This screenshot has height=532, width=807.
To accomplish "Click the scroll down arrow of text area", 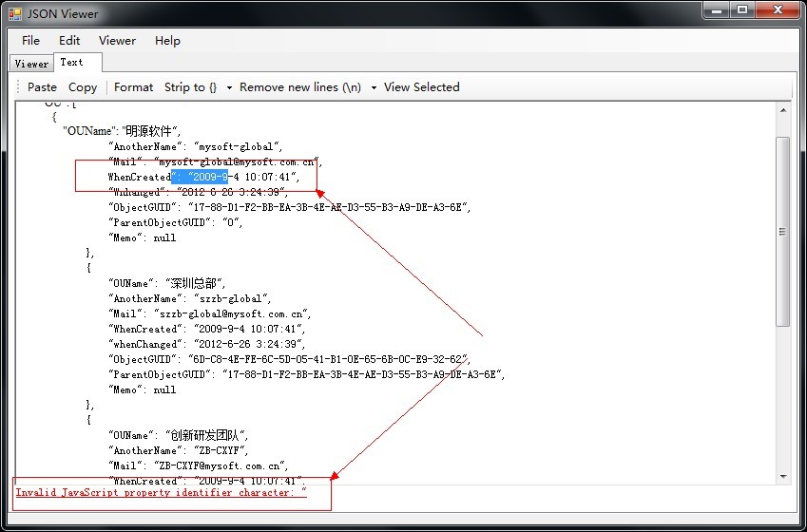I will (x=783, y=477).
